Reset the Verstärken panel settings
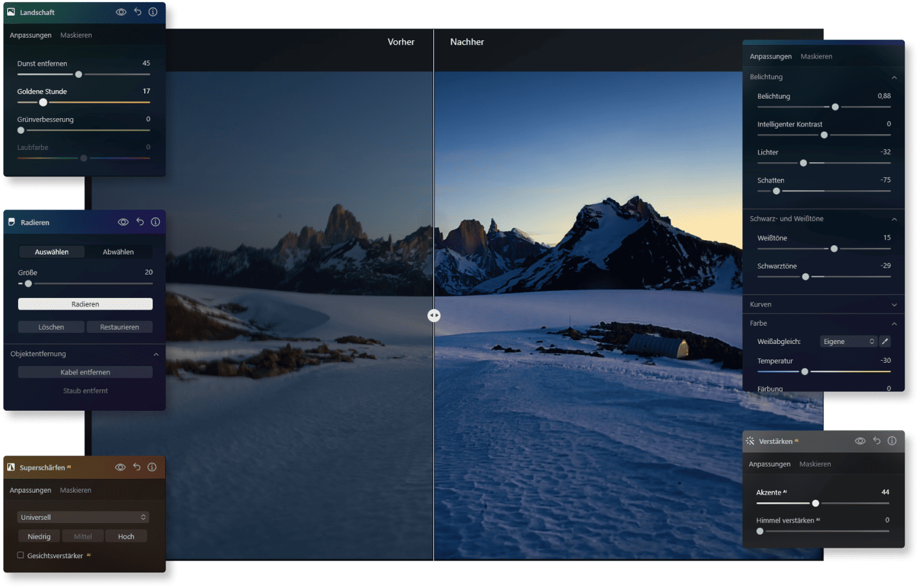 [877, 441]
